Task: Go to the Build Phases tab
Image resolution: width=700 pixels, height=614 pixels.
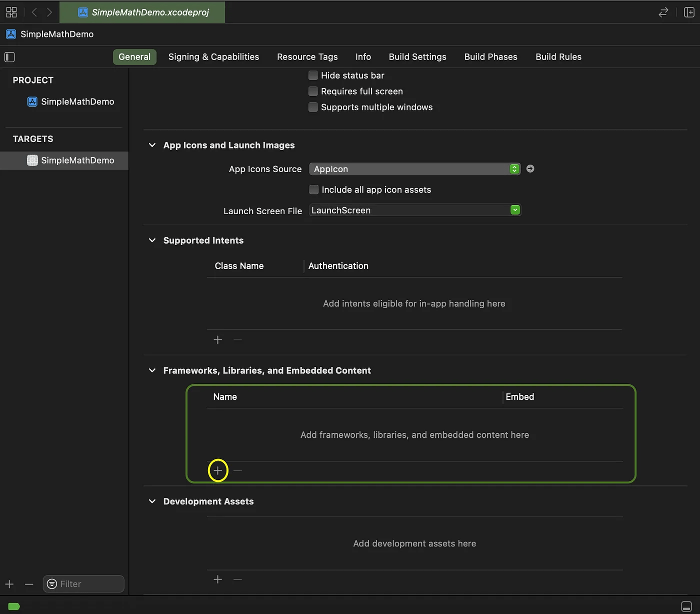Action: click(491, 57)
